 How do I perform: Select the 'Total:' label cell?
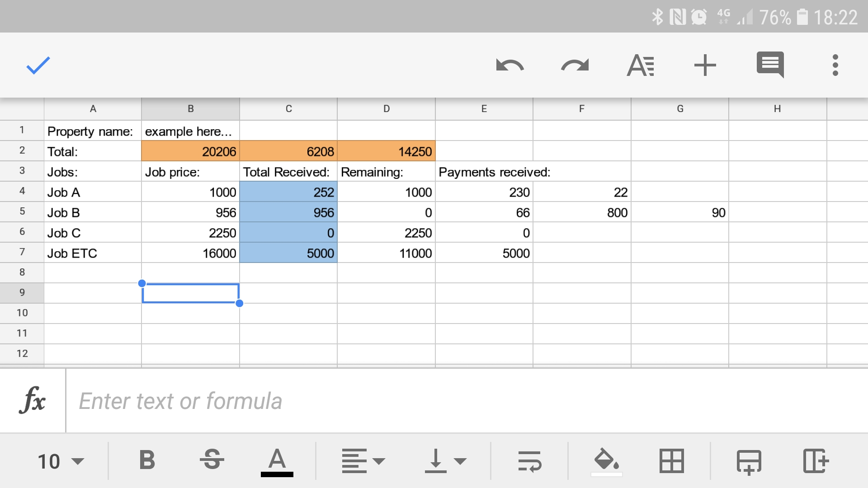pyautogui.click(x=93, y=151)
